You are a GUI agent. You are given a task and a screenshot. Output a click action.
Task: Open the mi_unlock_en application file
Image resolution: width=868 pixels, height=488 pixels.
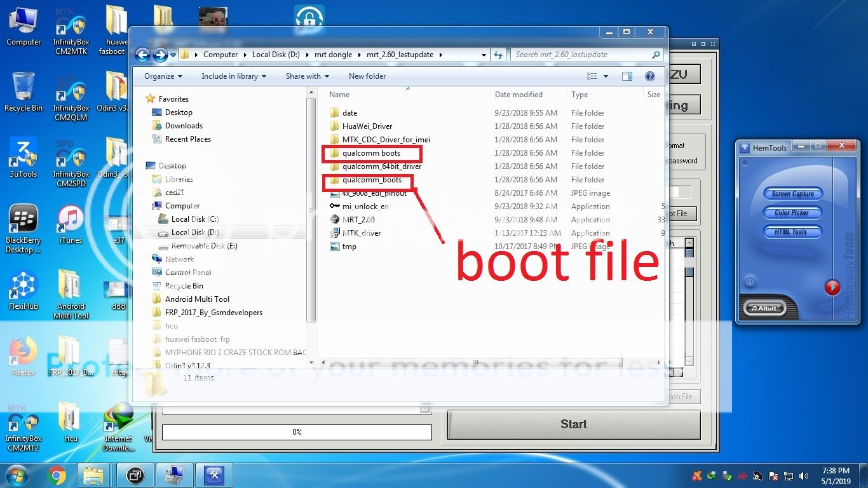click(365, 207)
